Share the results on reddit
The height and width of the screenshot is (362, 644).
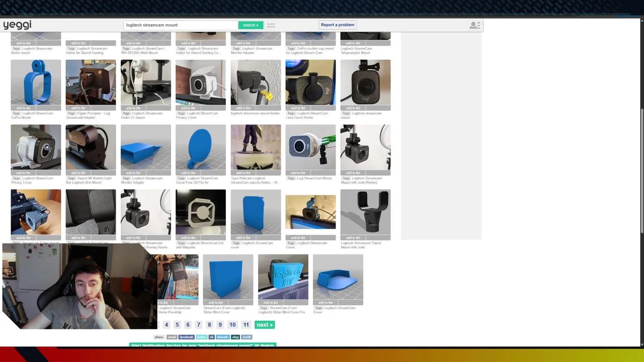click(247, 337)
